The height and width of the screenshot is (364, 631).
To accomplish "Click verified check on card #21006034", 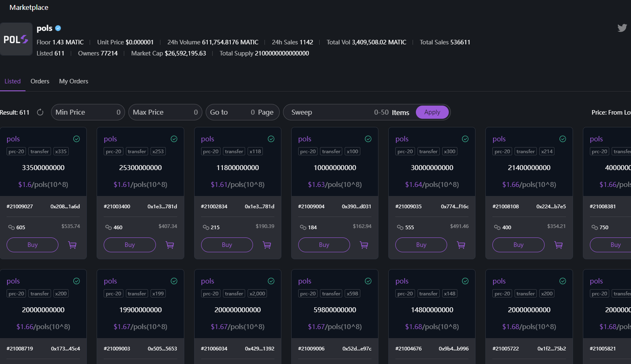I will 271,281.
